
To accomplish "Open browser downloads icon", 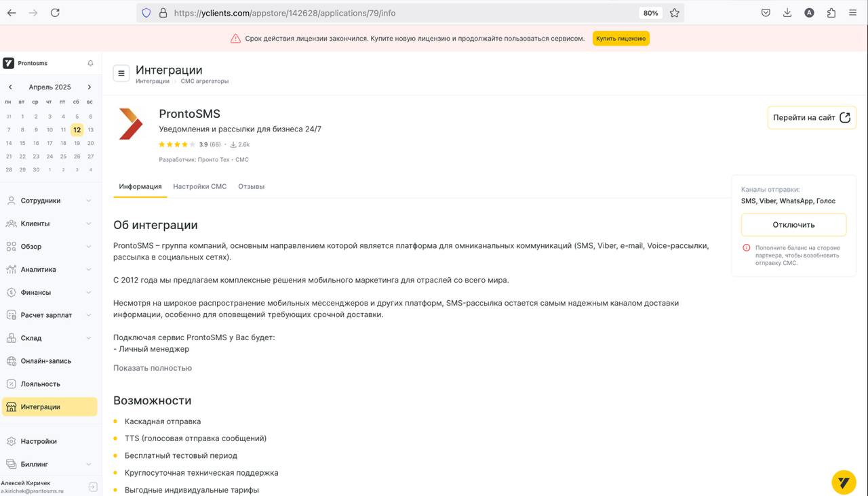I will click(x=787, y=13).
